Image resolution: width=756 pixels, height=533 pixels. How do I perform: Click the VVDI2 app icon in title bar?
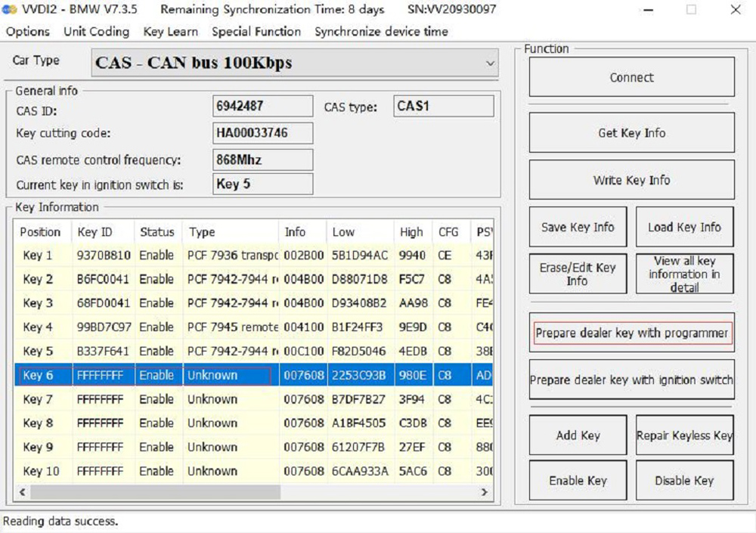(8, 9)
